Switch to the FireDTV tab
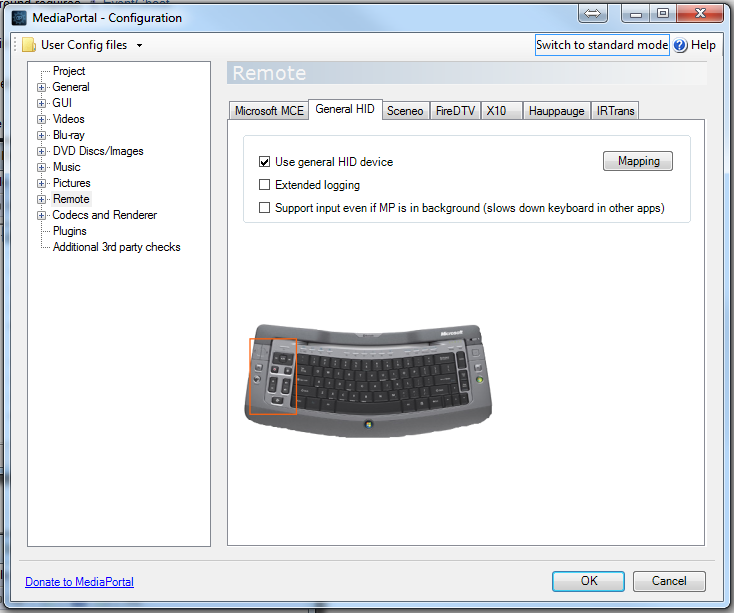 [x=455, y=111]
